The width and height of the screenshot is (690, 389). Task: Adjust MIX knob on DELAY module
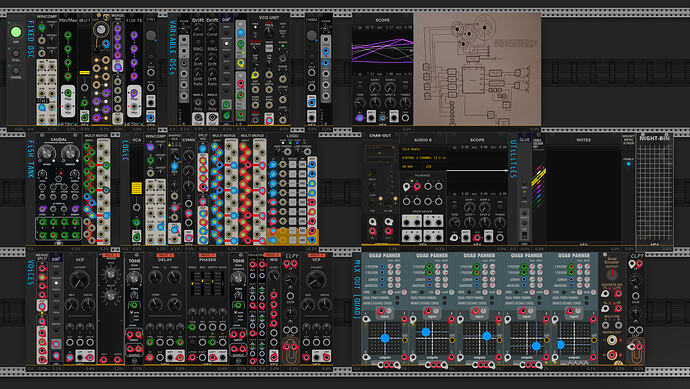click(x=175, y=304)
